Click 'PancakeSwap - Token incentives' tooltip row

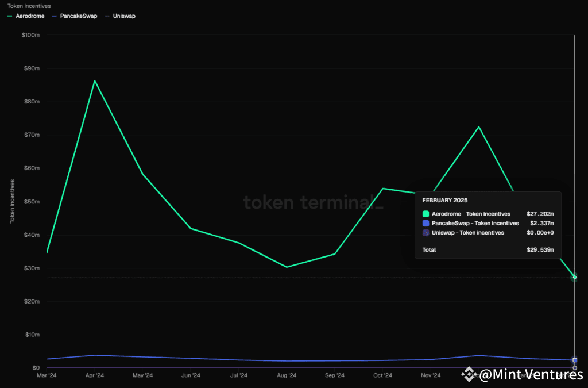[x=488, y=223]
